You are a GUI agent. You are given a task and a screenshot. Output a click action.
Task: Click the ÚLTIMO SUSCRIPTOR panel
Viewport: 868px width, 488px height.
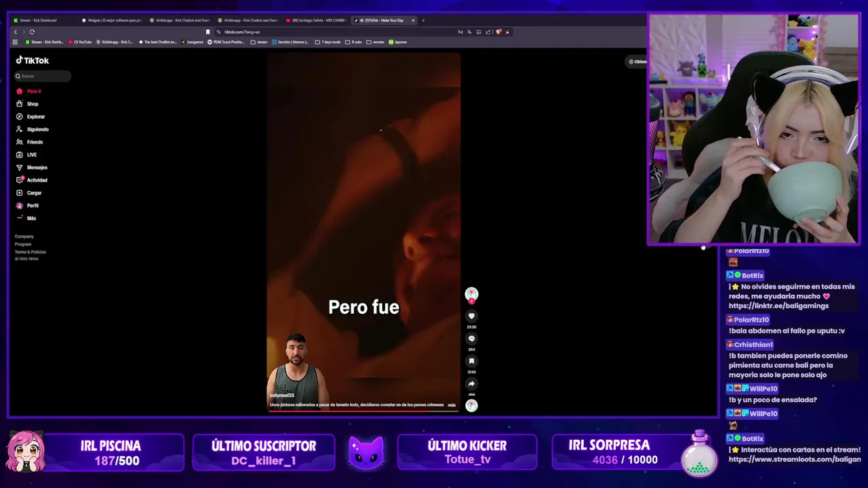click(x=264, y=452)
